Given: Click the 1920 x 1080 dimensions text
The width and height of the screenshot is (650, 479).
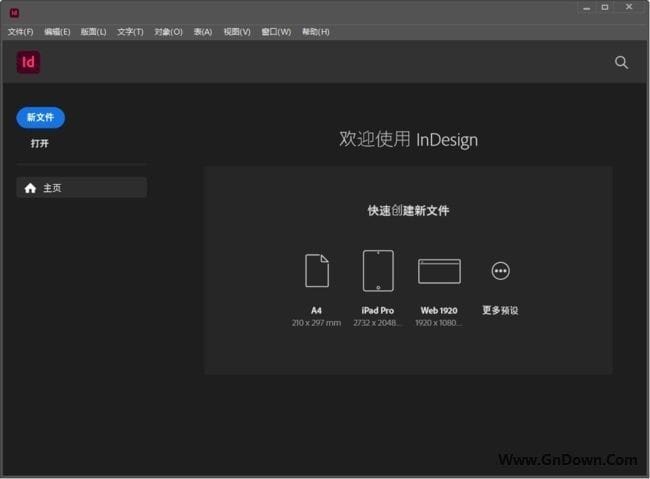Looking at the screenshot, I should [439, 323].
